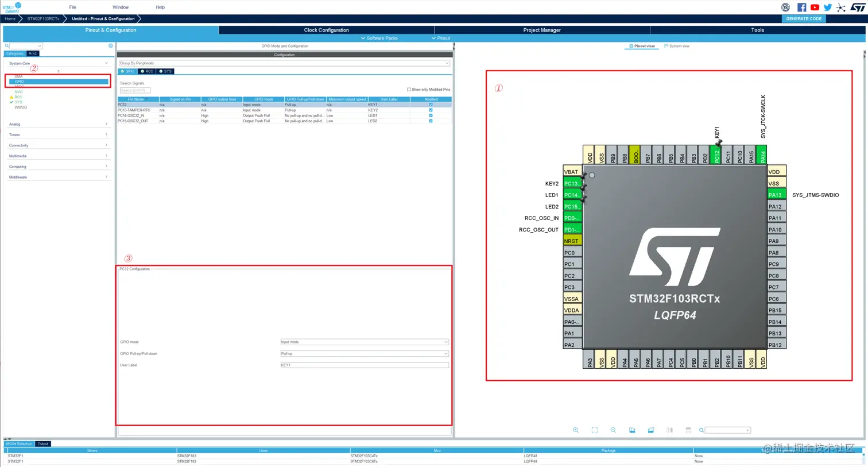Image resolution: width=868 pixels, height=467 pixels.
Task: Toggle Modified checkbox for PC15-OSC32_OUT row
Action: click(431, 121)
